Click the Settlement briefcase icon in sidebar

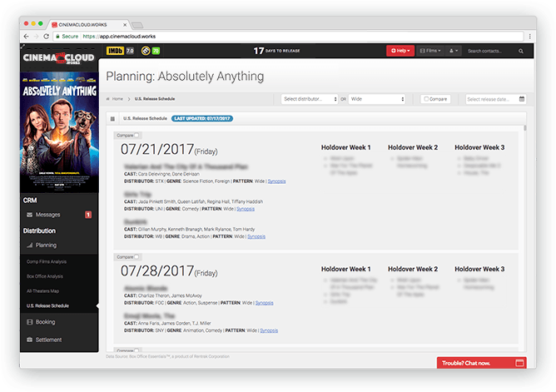pos(29,340)
